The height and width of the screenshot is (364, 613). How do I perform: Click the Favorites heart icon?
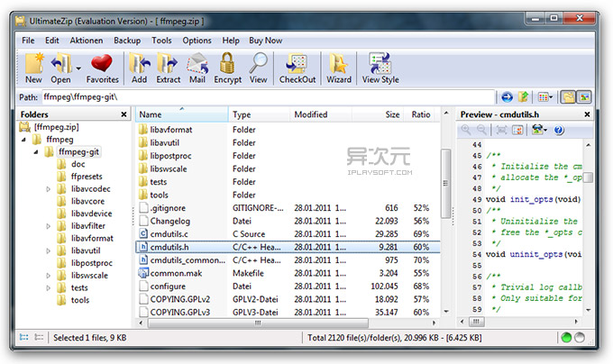(x=102, y=68)
